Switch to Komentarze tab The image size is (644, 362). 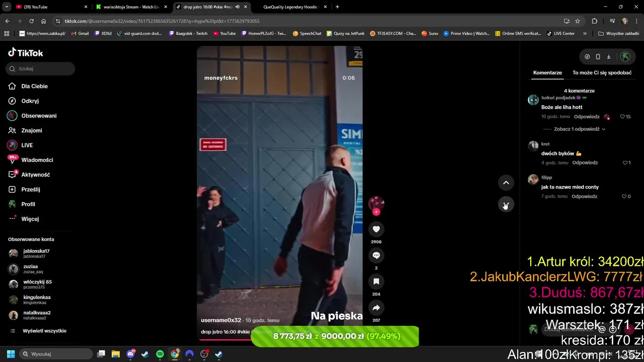tap(547, 72)
